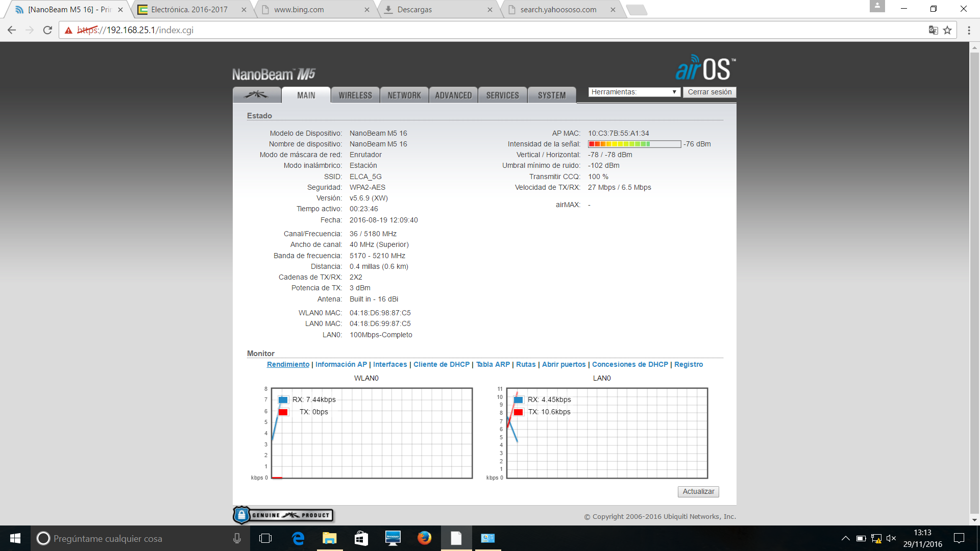
Task: Open the Chrome three-dot menu
Action: pos(969,30)
